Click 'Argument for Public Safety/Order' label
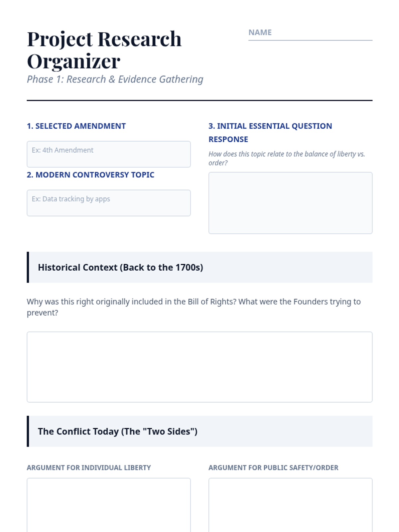Screen dimensions: 399x532 [273, 467]
